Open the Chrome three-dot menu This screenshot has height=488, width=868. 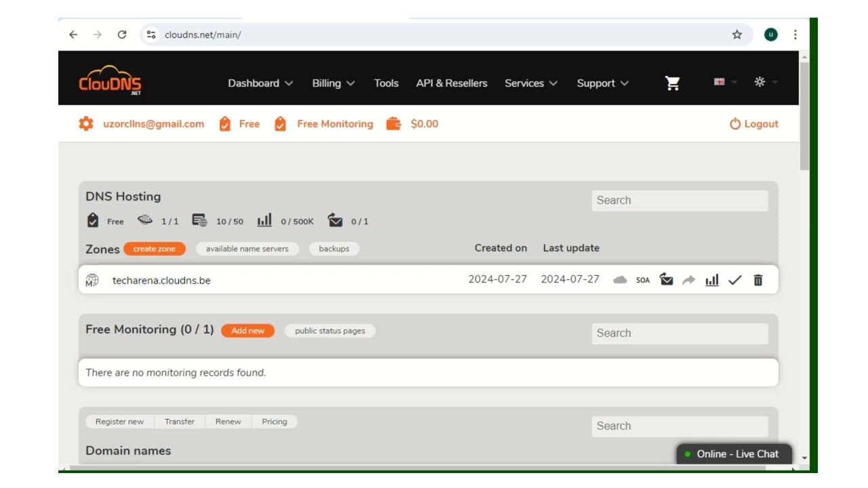click(795, 35)
